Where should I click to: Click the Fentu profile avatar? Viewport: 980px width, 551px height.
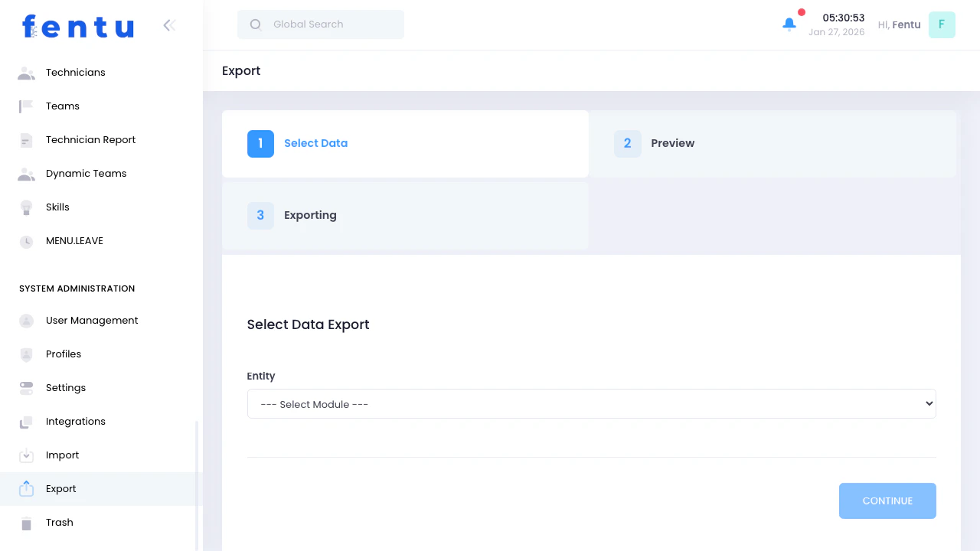[942, 24]
